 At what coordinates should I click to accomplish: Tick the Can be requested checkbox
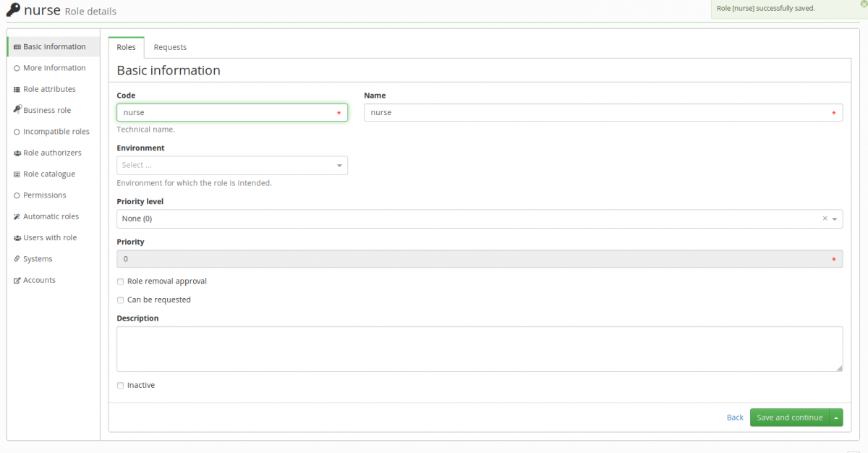pos(120,300)
